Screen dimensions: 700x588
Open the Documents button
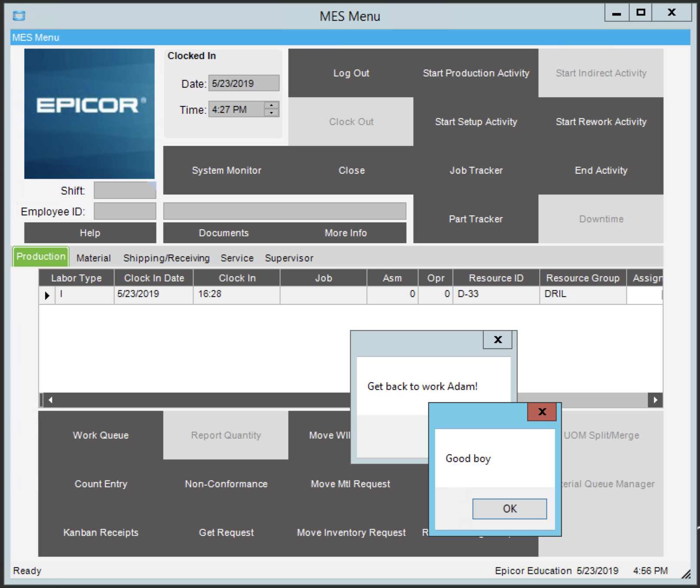tap(224, 233)
